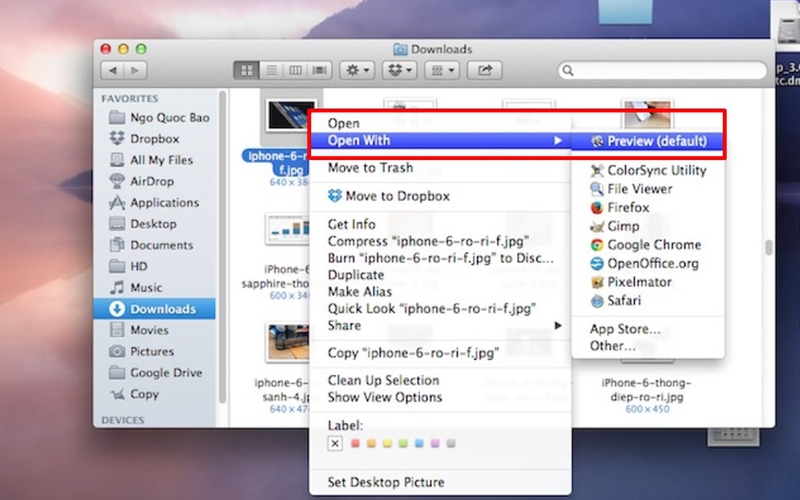800x500 pixels.
Task: Expand the Open With submenu
Action: click(x=440, y=140)
